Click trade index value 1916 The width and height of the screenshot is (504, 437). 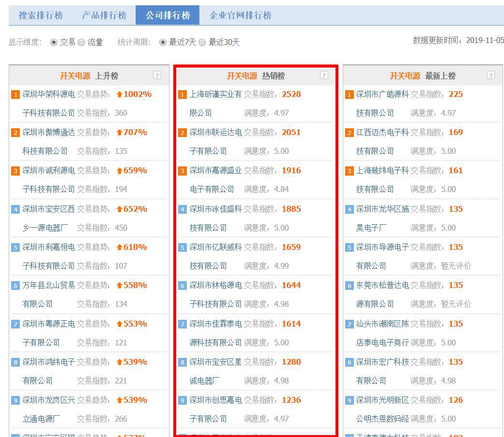pyautogui.click(x=291, y=170)
